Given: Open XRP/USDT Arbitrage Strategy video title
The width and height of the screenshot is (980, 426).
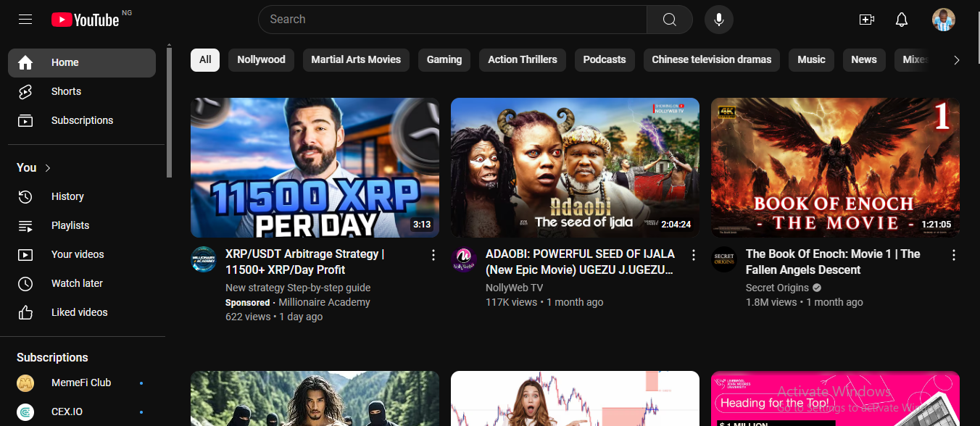Looking at the screenshot, I should click(305, 262).
